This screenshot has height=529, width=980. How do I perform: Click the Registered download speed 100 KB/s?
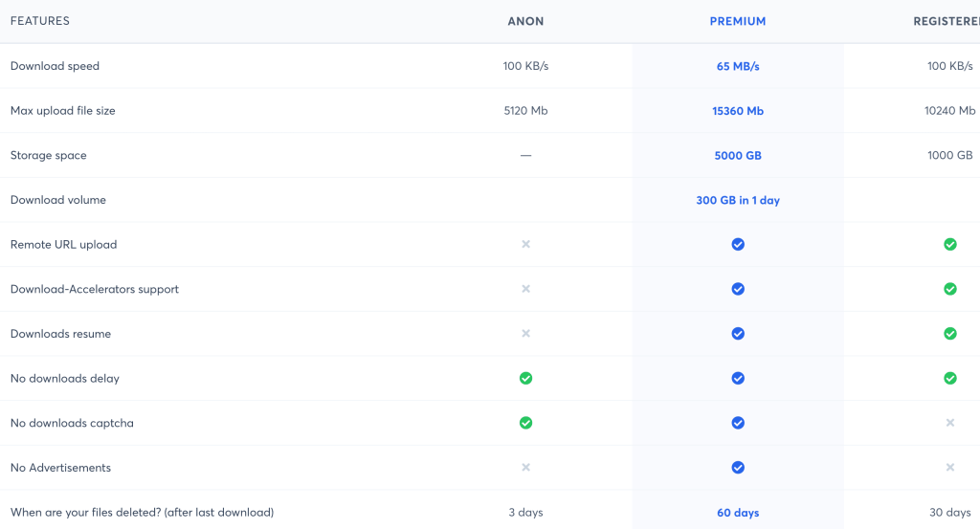[950, 66]
